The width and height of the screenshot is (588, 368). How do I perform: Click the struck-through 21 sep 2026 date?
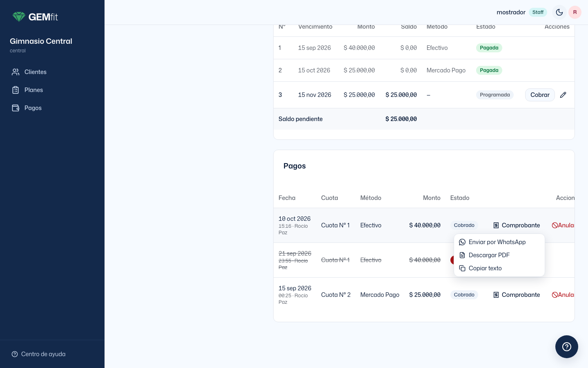point(295,254)
